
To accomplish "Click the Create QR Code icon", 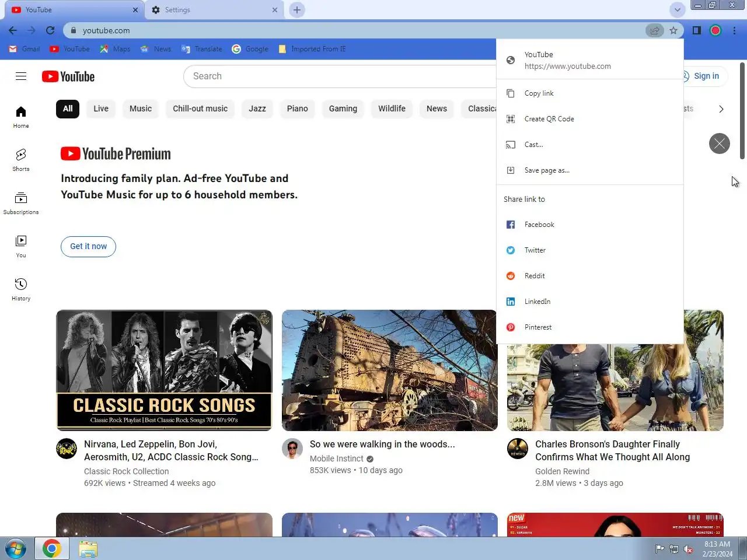I will [x=511, y=119].
